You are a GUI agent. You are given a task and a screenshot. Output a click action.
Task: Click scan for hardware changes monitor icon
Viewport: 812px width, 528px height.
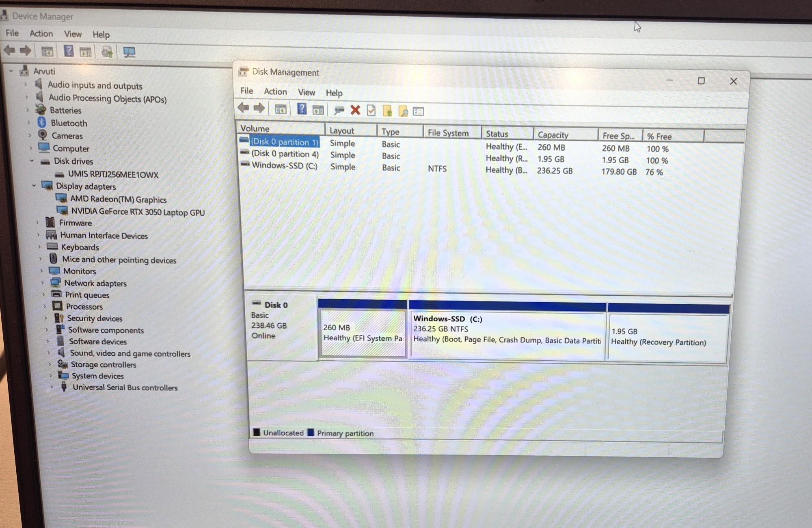point(129,52)
